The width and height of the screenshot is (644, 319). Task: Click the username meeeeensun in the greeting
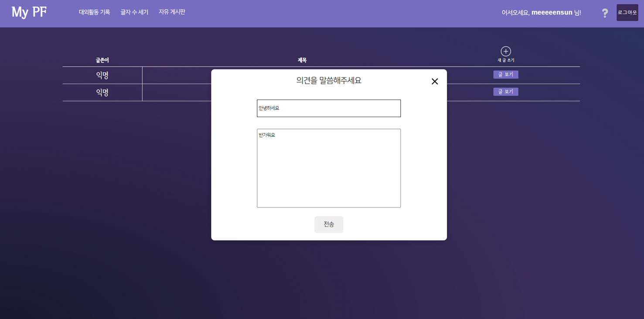point(553,13)
